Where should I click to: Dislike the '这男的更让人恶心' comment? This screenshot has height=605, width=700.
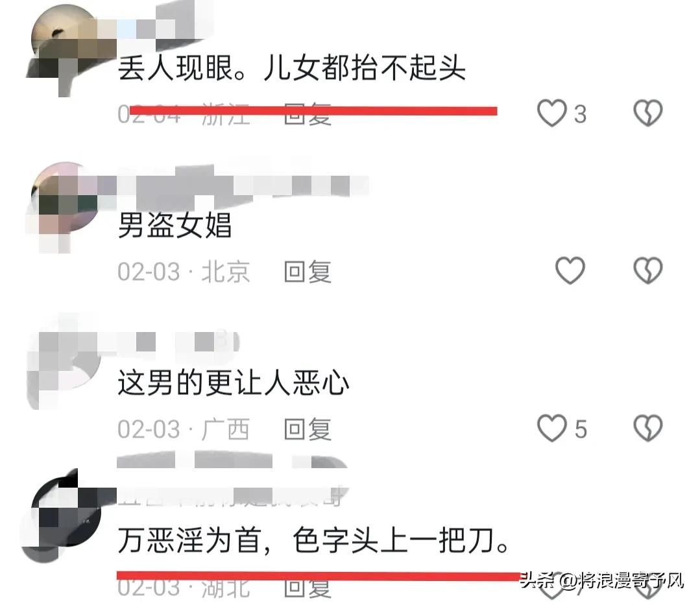[647, 428]
